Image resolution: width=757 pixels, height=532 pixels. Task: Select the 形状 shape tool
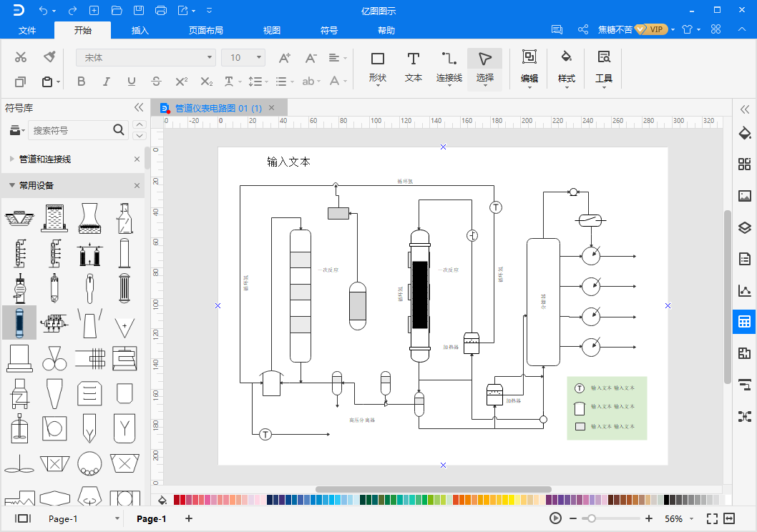click(378, 68)
